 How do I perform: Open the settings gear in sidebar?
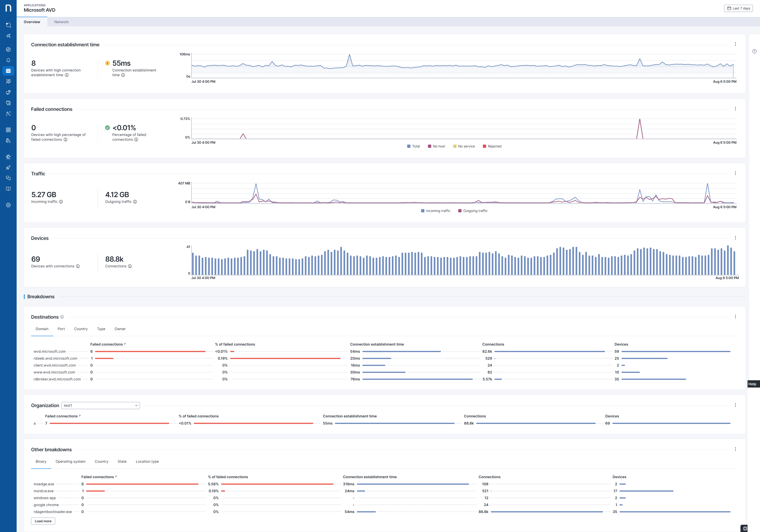click(x=8, y=205)
